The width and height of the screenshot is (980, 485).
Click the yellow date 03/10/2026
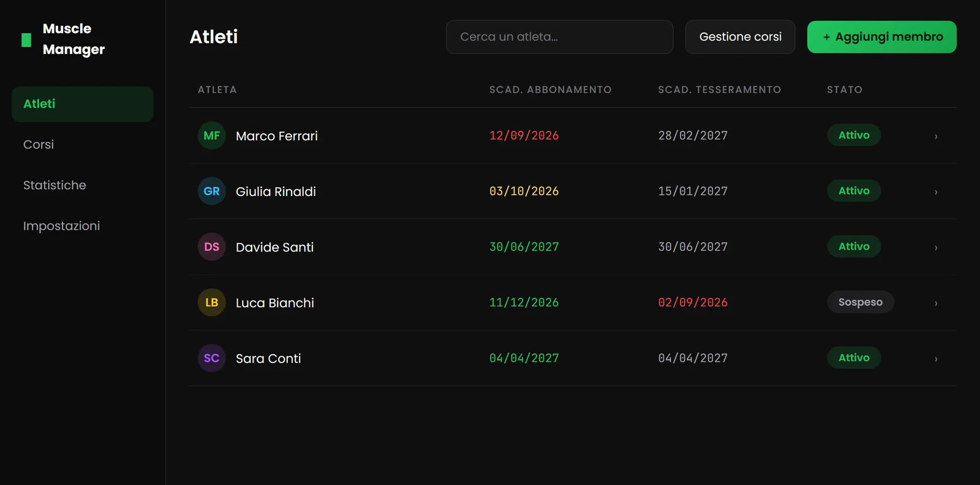(524, 191)
